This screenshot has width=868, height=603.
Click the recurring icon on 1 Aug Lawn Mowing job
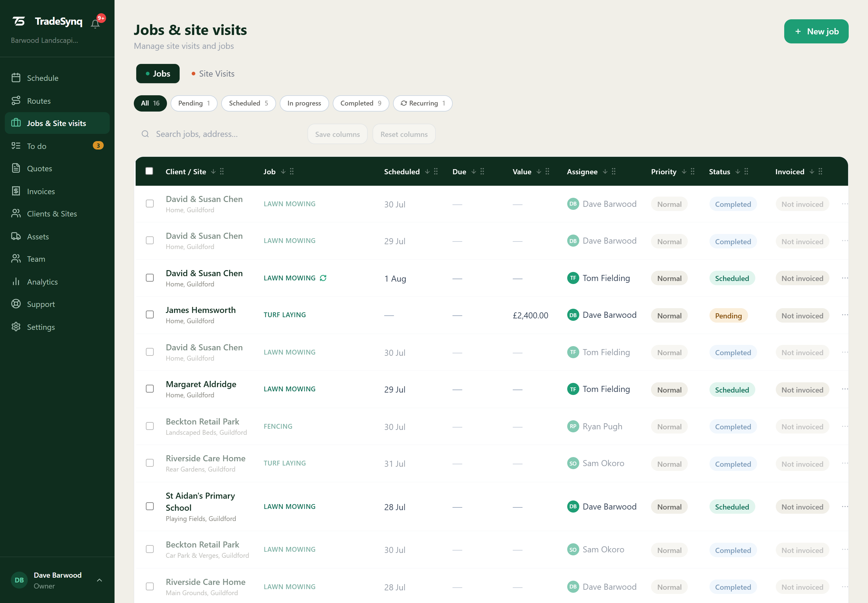coord(323,278)
